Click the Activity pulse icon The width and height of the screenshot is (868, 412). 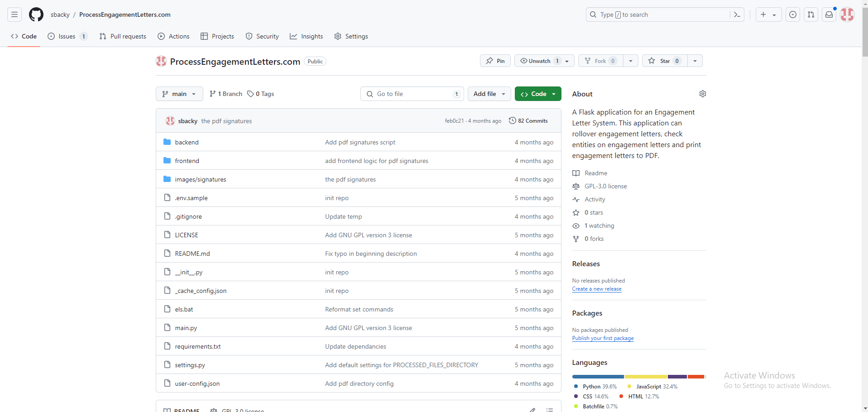[x=576, y=199]
